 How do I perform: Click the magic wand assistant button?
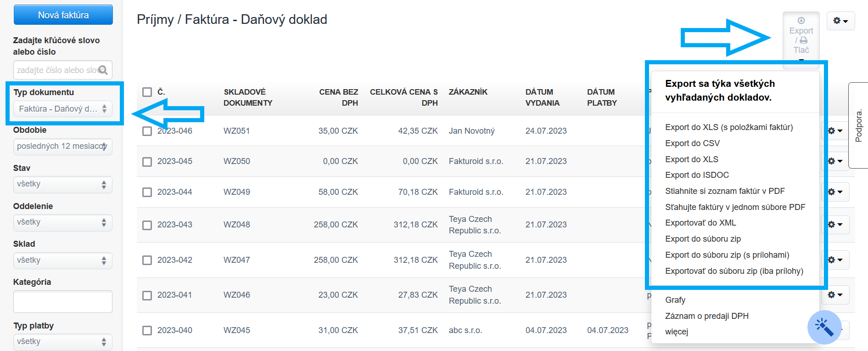click(x=824, y=328)
